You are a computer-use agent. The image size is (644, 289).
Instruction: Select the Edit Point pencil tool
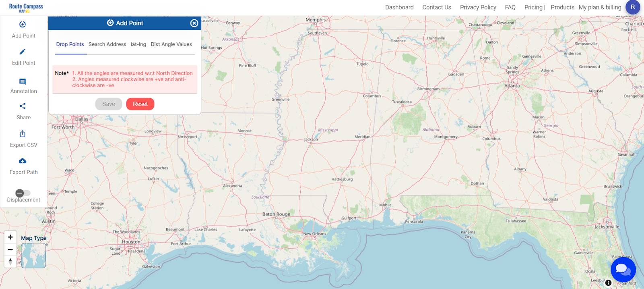coord(23,52)
